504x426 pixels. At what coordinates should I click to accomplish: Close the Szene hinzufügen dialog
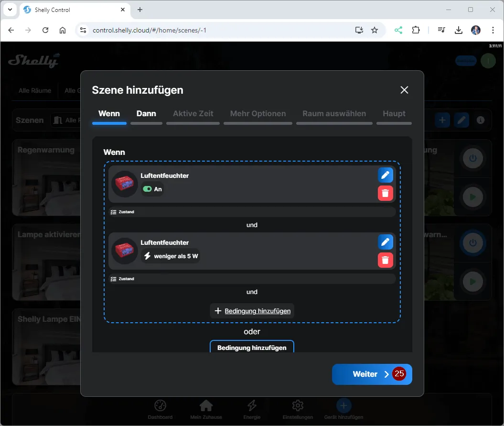tap(404, 90)
